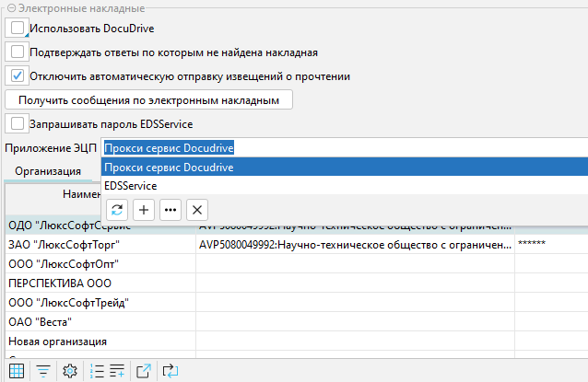
Task: Click the refresh icon in the dropdown popup
Action: [117, 209]
